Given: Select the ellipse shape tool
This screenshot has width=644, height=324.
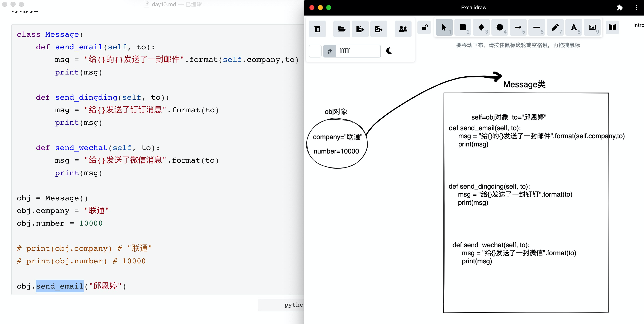Looking at the screenshot, I should tap(500, 27).
